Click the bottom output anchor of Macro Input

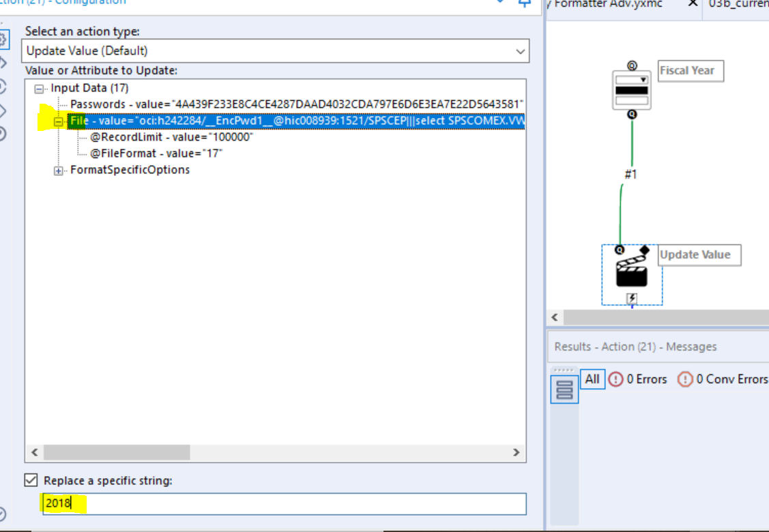[x=631, y=113]
